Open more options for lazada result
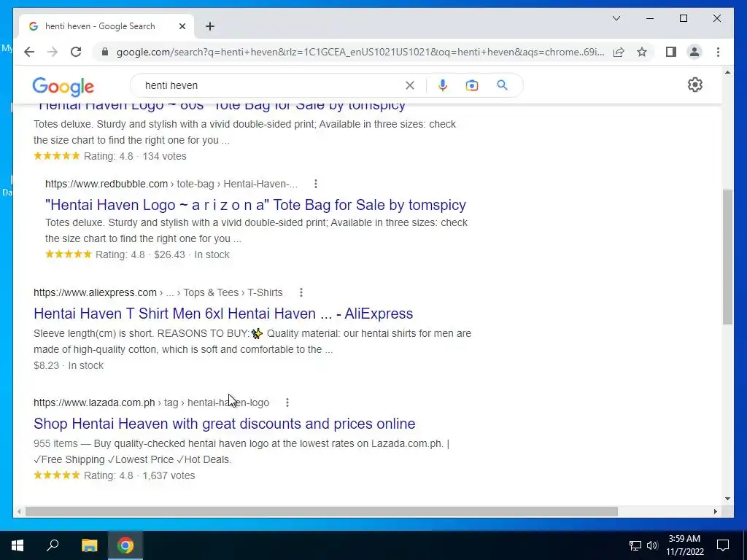747x560 pixels. [x=287, y=402]
